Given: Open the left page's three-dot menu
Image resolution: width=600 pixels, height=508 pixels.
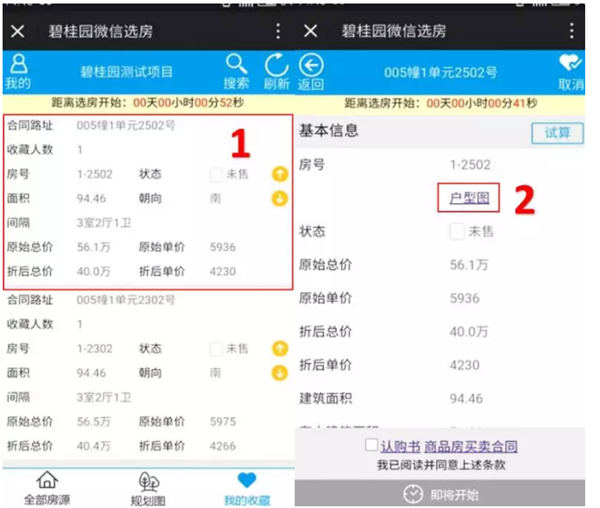Looking at the screenshot, I should 278,31.
